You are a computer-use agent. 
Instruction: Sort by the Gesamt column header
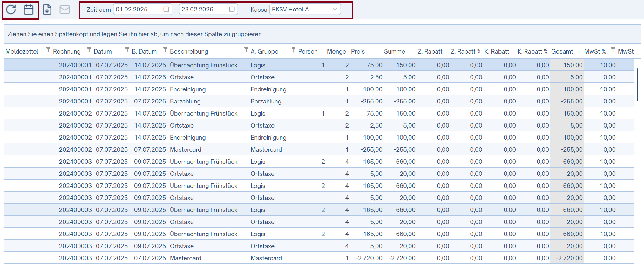click(x=562, y=51)
